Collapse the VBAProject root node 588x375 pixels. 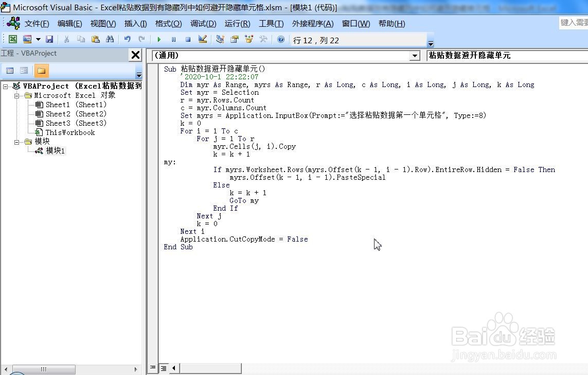[x=5, y=87]
